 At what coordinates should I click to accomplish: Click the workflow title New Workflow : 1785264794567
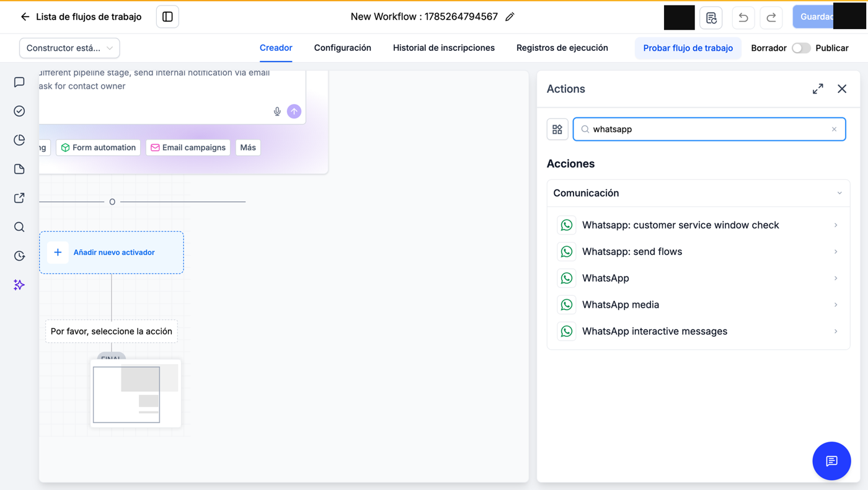click(x=424, y=17)
